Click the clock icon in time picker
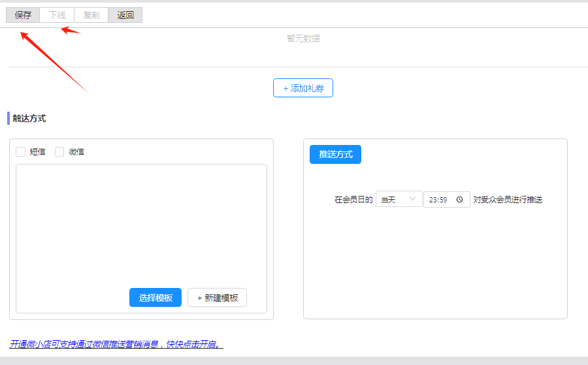 click(x=459, y=200)
